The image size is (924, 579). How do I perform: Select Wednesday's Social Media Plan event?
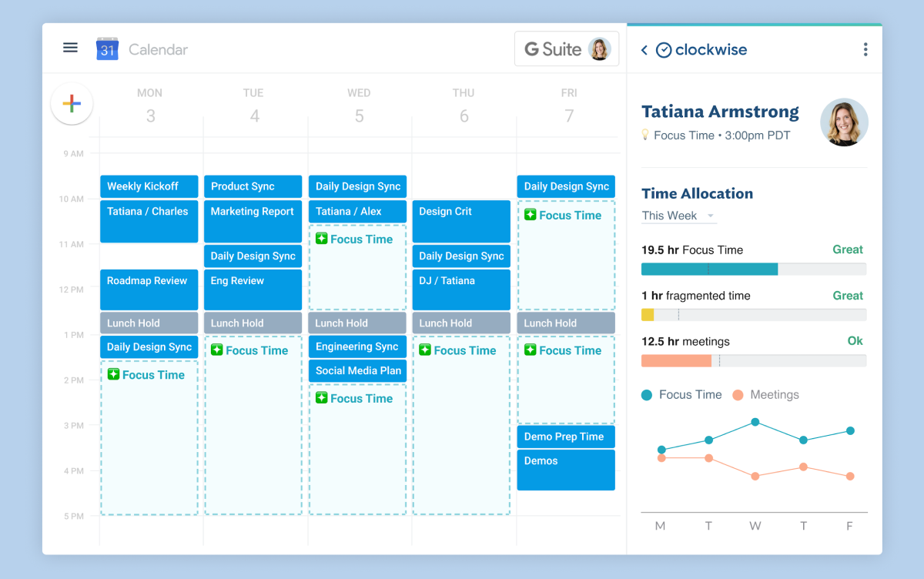point(358,371)
